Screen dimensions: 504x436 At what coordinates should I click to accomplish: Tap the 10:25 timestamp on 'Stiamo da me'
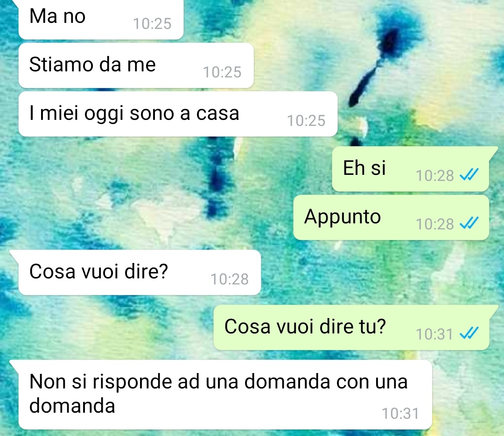tap(222, 72)
